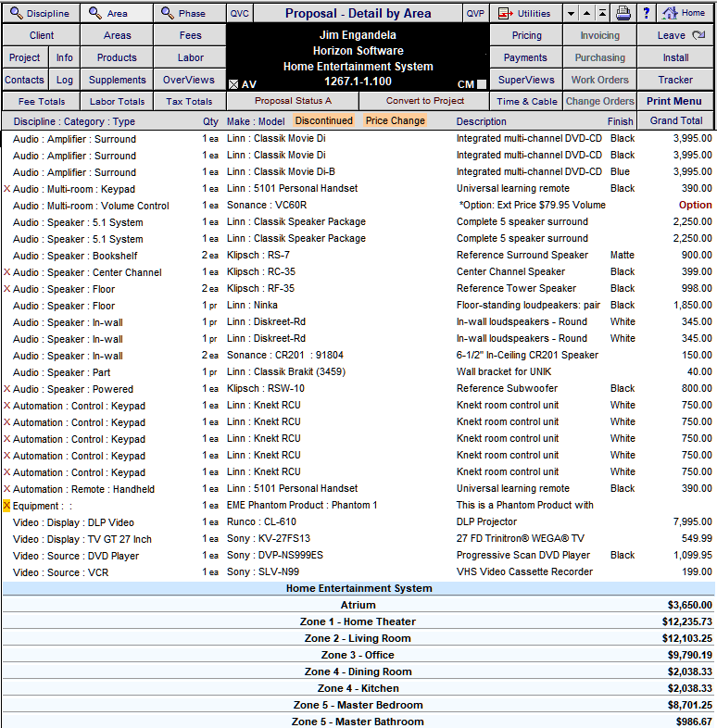The image size is (717, 728).
Task: Click the Price Change highlight label
Action: point(396,120)
